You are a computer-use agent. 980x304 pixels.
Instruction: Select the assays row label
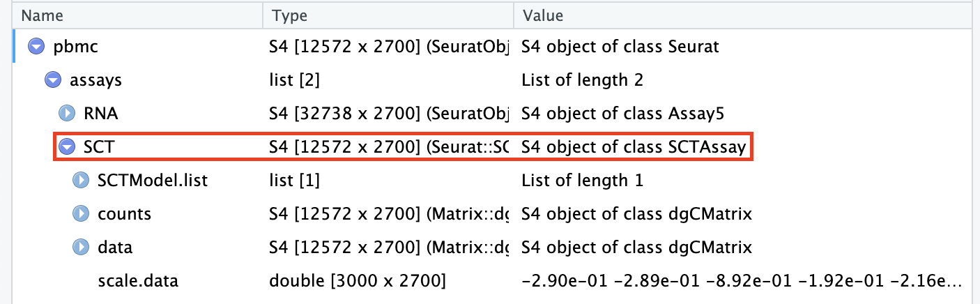click(x=96, y=81)
